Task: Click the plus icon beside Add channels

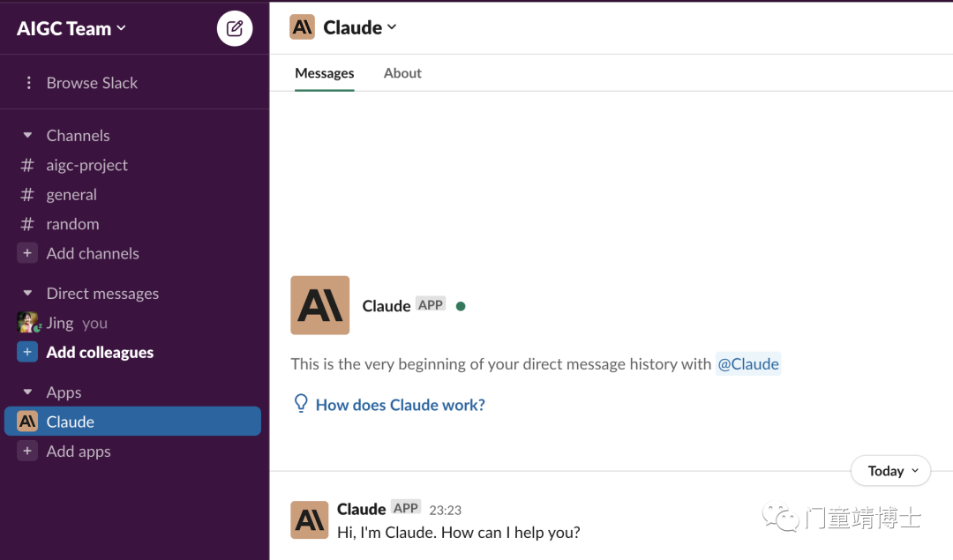Action: (26, 253)
